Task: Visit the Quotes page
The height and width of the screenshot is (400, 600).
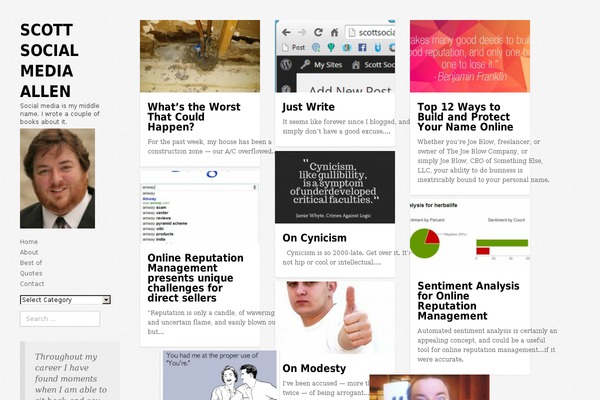Action: [31, 273]
